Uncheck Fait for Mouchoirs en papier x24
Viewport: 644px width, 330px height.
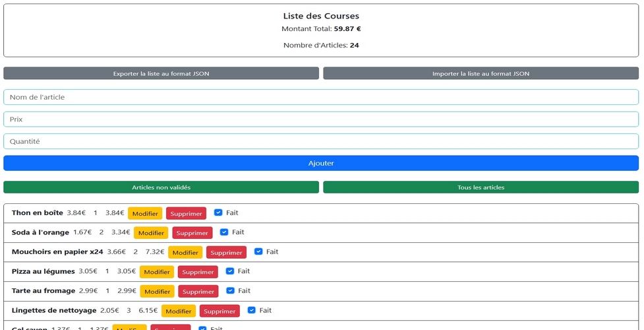click(258, 251)
